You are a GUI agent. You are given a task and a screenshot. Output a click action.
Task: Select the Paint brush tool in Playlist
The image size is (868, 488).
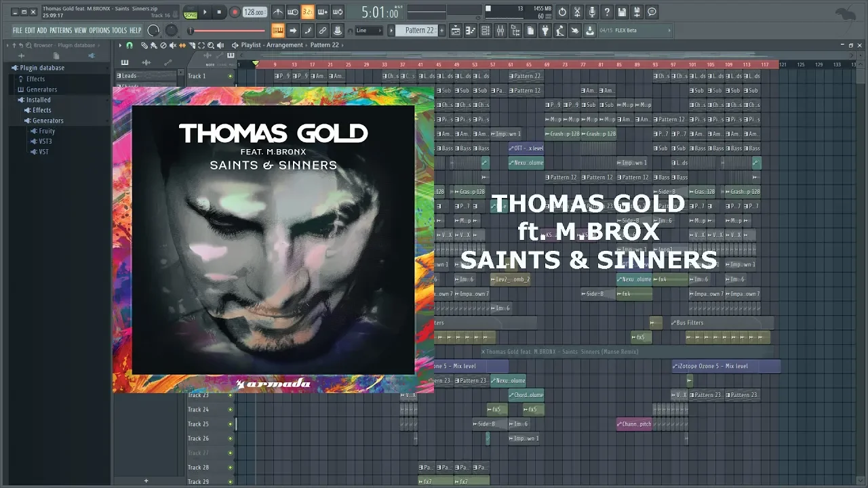point(154,45)
